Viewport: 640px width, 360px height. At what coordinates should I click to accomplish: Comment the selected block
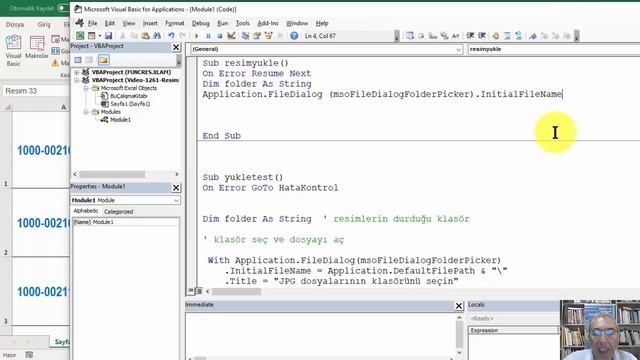tap(507, 36)
